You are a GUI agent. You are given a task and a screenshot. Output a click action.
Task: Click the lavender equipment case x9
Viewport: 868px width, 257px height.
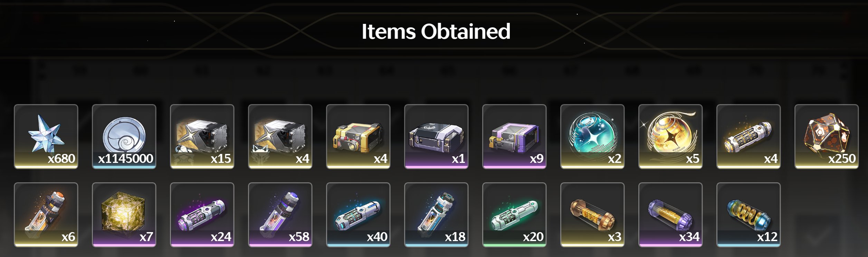[x=514, y=136]
